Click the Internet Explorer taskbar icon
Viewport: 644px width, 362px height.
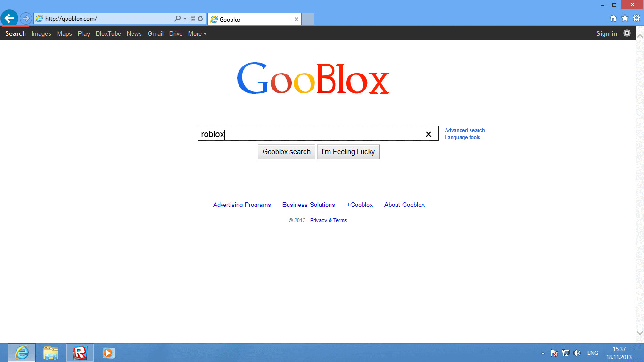click(22, 353)
